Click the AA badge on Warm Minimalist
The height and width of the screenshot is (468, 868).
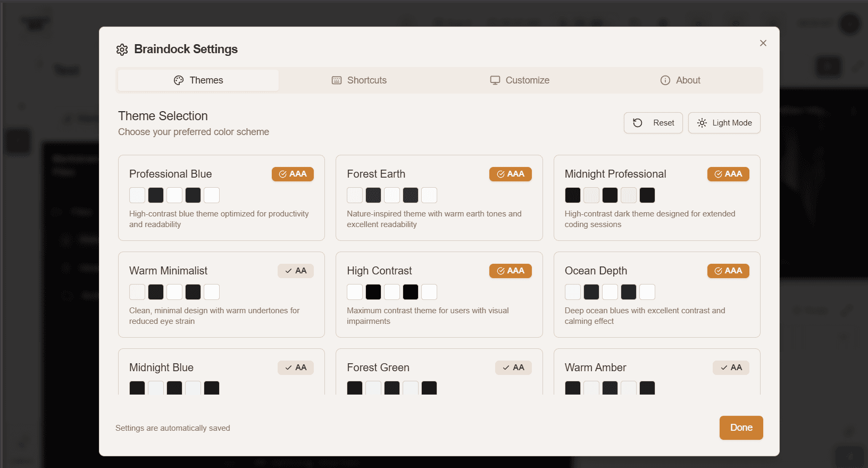tap(296, 271)
